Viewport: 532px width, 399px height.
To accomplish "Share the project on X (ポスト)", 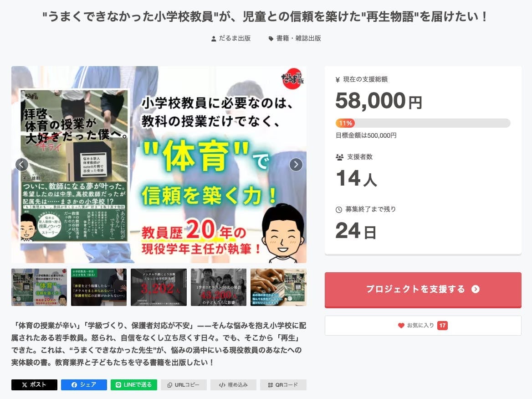I will click(34, 385).
